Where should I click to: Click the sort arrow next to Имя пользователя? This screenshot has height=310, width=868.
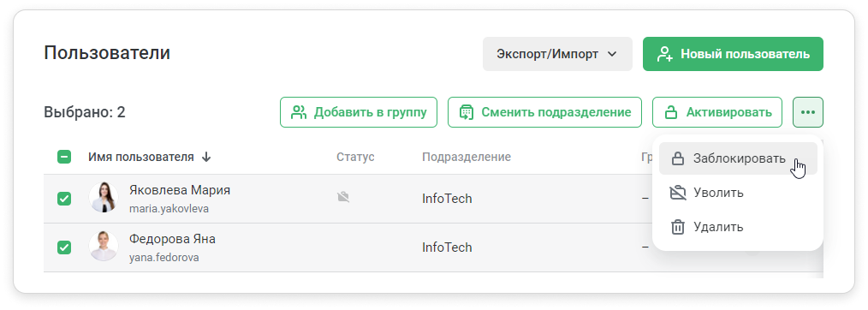(206, 158)
